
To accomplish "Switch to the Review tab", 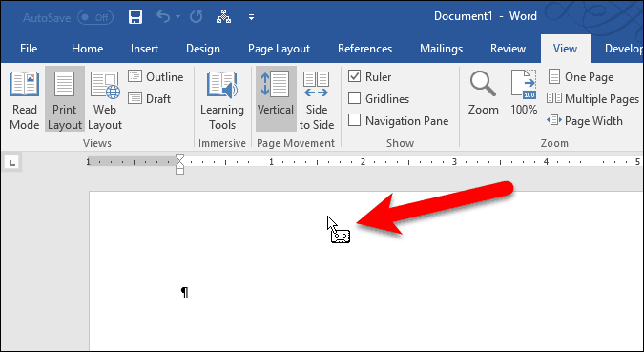I will pyautogui.click(x=508, y=49).
